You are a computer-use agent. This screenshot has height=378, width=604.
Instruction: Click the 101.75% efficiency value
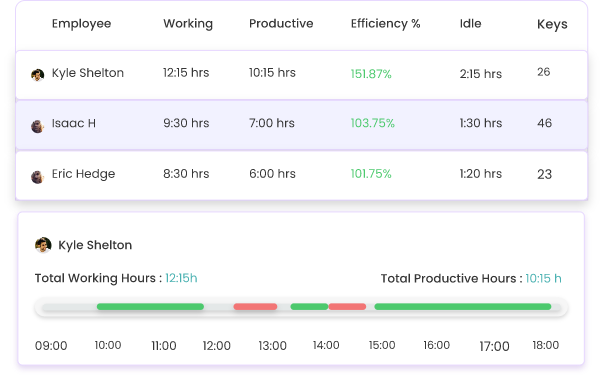click(x=371, y=174)
